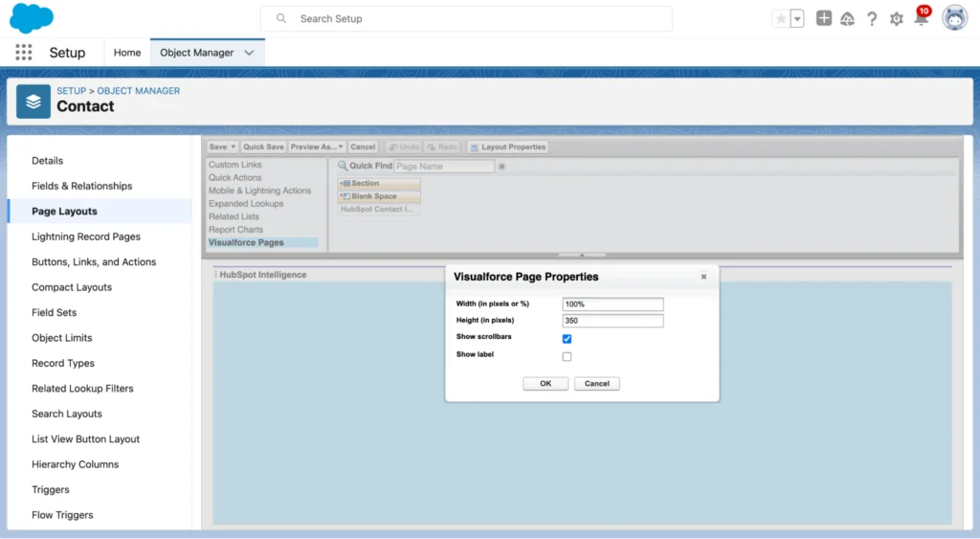The height and width of the screenshot is (539, 980).
Task: Click the Contact object layers icon
Action: pyautogui.click(x=33, y=101)
